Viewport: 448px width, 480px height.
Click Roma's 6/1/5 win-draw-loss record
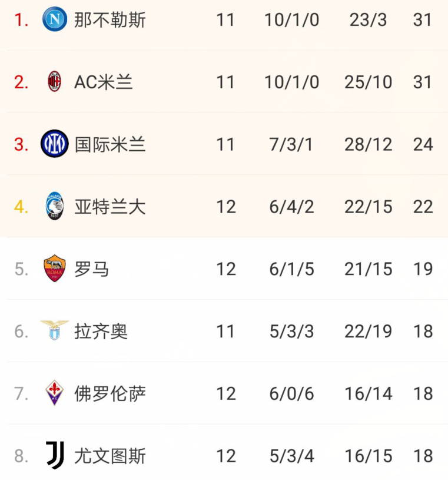pyautogui.click(x=291, y=269)
